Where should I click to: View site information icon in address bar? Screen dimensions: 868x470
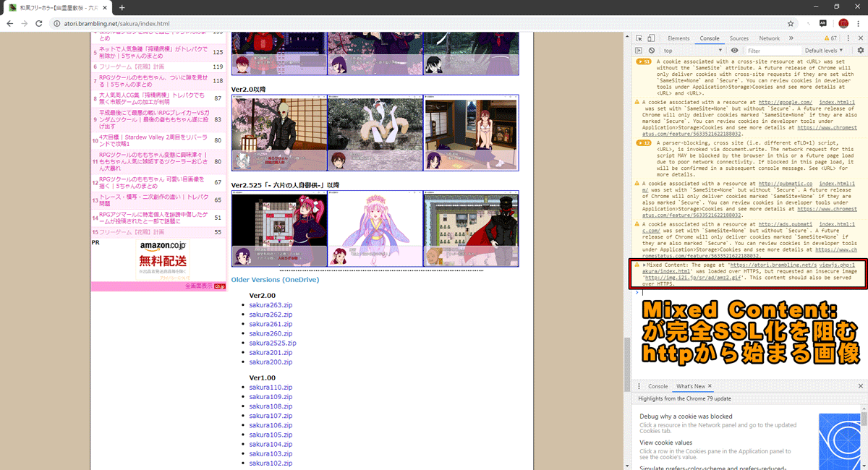pyautogui.click(x=57, y=23)
